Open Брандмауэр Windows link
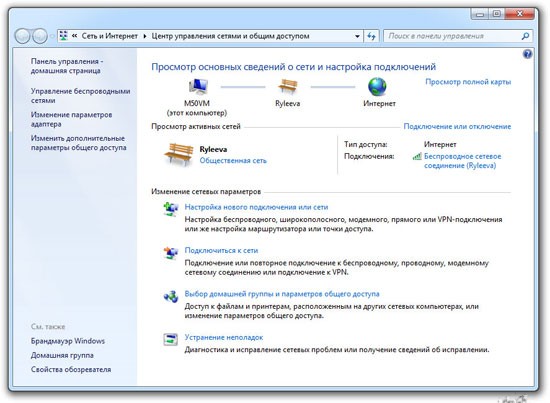550x403 pixels. 68,341
